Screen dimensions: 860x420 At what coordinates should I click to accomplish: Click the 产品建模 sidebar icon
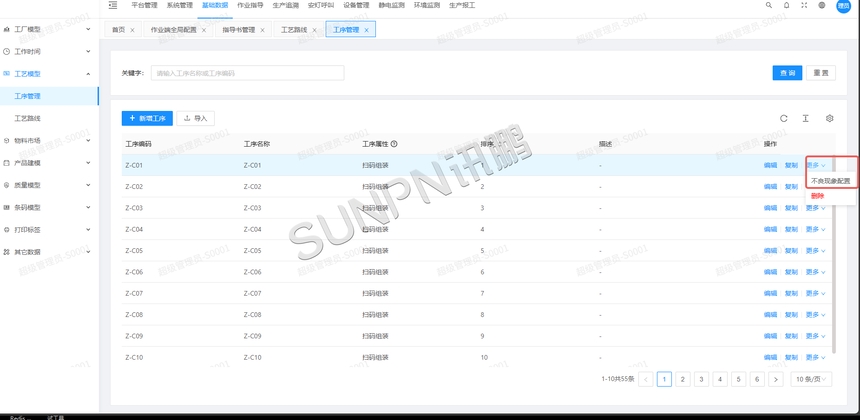click(x=7, y=163)
